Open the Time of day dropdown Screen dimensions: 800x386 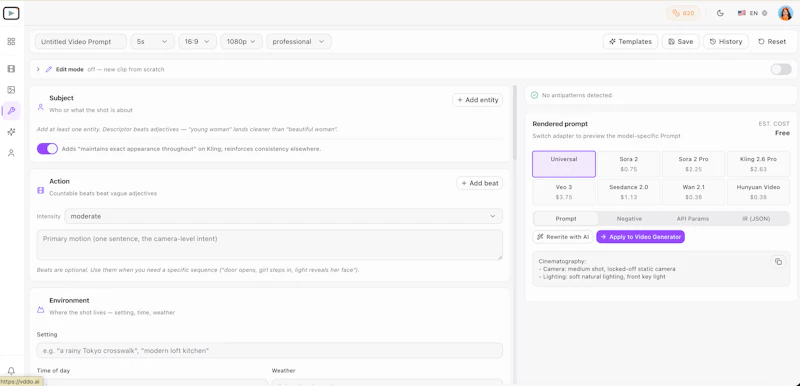click(x=152, y=381)
